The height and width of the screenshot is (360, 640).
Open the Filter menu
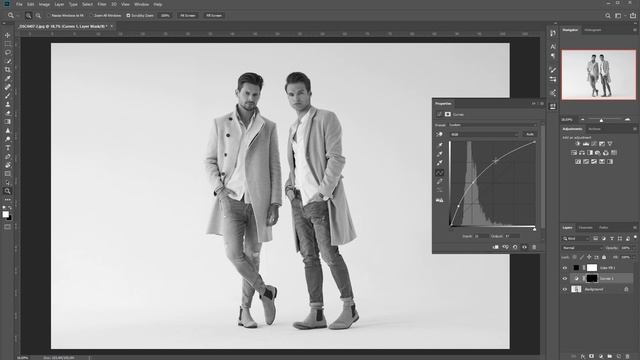[x=102, y=4]
